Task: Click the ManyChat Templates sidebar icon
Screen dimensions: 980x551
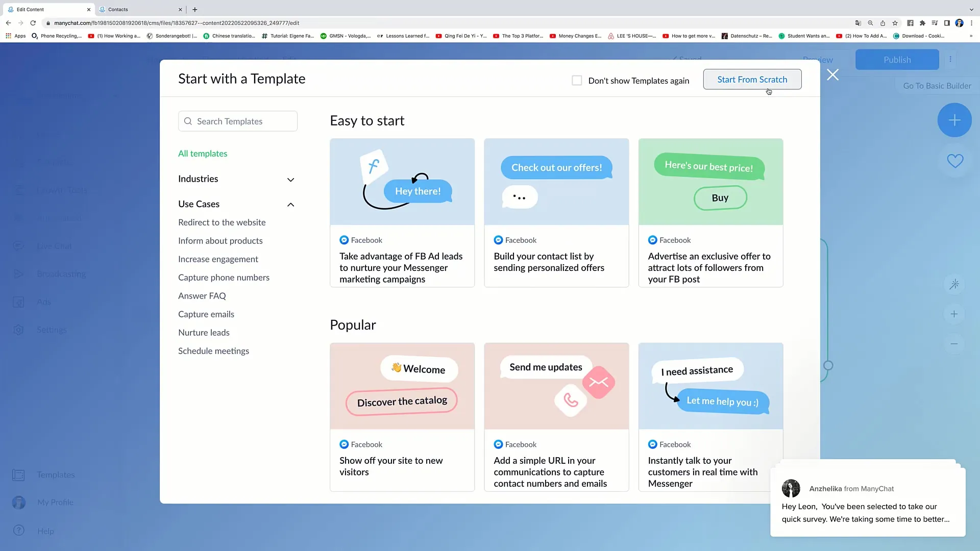Action: point(18,475)
